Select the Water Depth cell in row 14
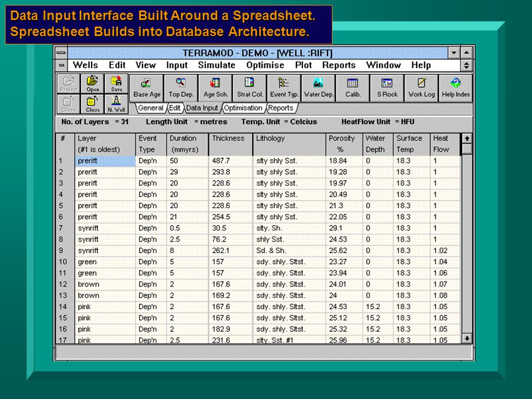The width and height of the screenshot is (532, 399). pos(378,306)
